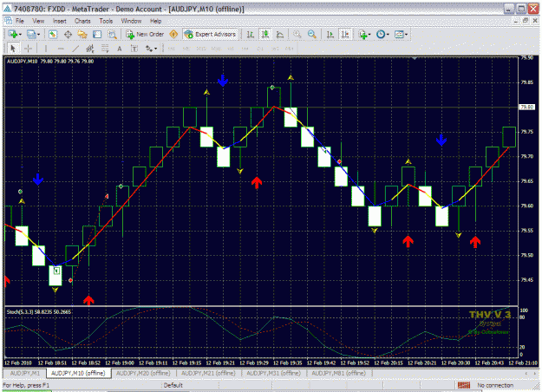The height and width of the screenshot is (392, 542).
Task: Open the View menu
Action: click(x=38, y=21)
